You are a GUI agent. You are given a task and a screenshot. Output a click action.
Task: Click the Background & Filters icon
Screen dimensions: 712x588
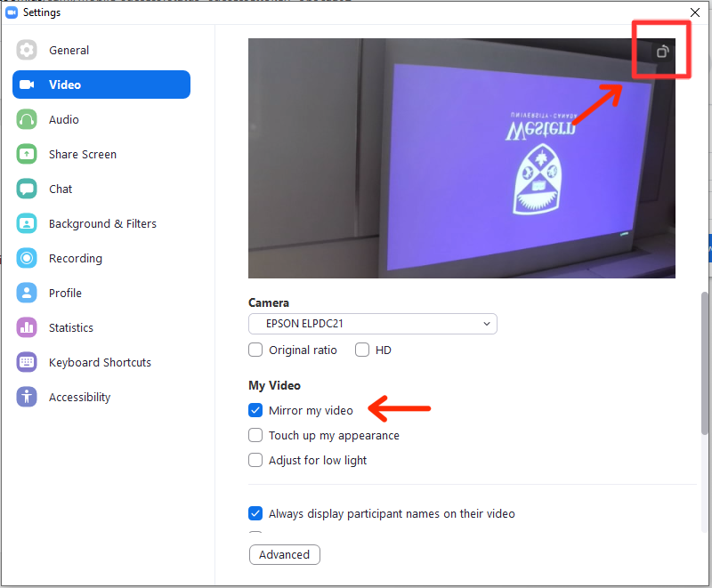27,223
